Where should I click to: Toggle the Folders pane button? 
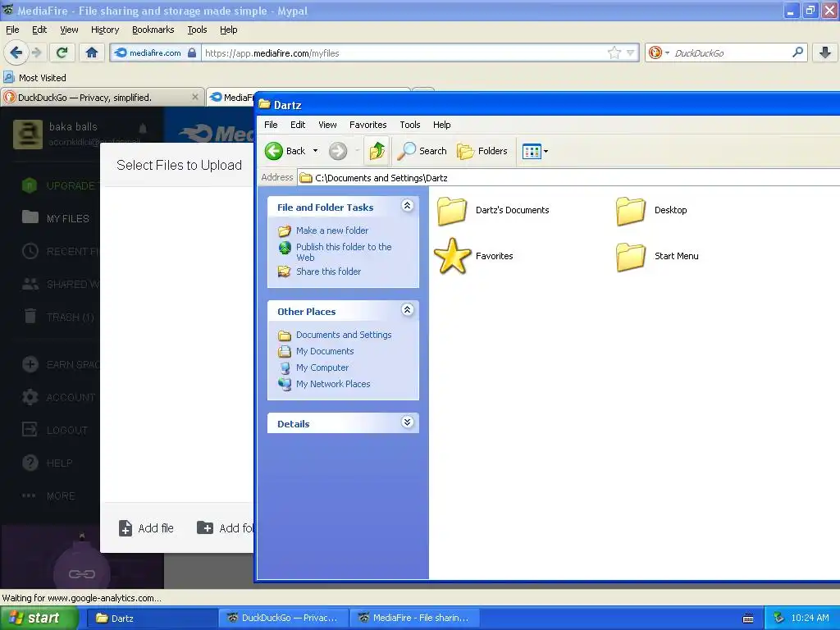(482, 151)
